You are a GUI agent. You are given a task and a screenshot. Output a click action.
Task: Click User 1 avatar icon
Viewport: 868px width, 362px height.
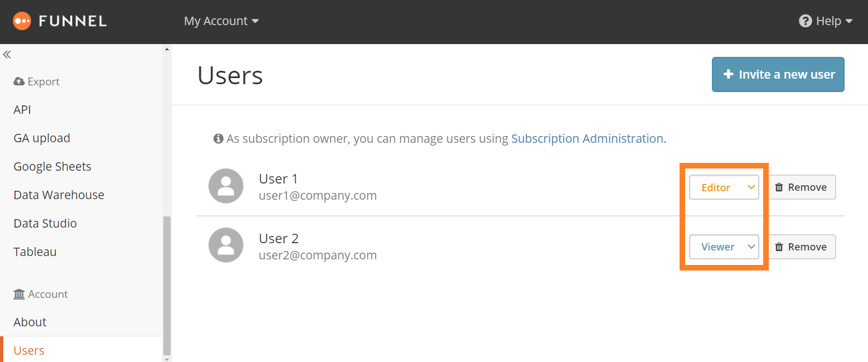pyautogui.click(x=226, y=186)
